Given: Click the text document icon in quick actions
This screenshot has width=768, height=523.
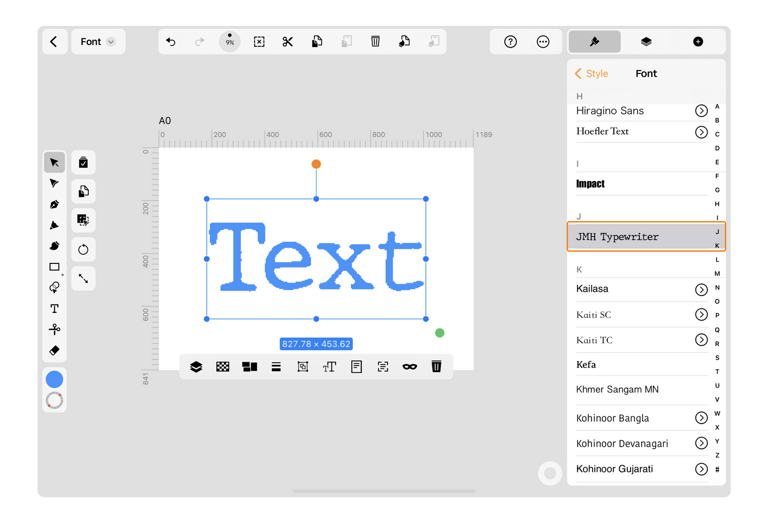Looking at the screenshot, I should (356, 366).
